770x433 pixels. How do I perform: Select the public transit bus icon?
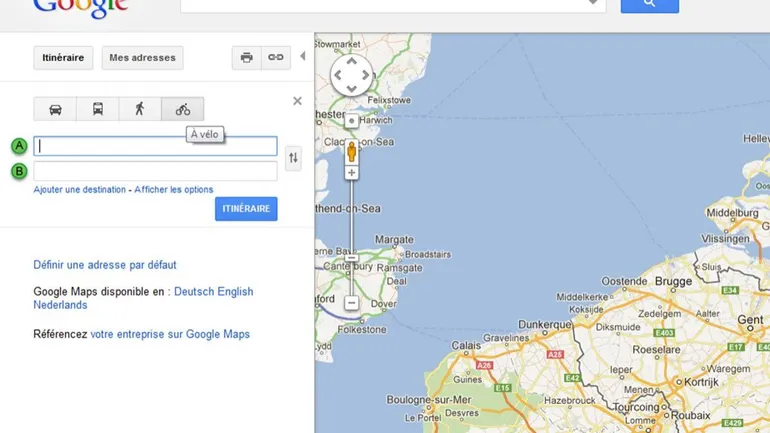click(x=98, y=109)
